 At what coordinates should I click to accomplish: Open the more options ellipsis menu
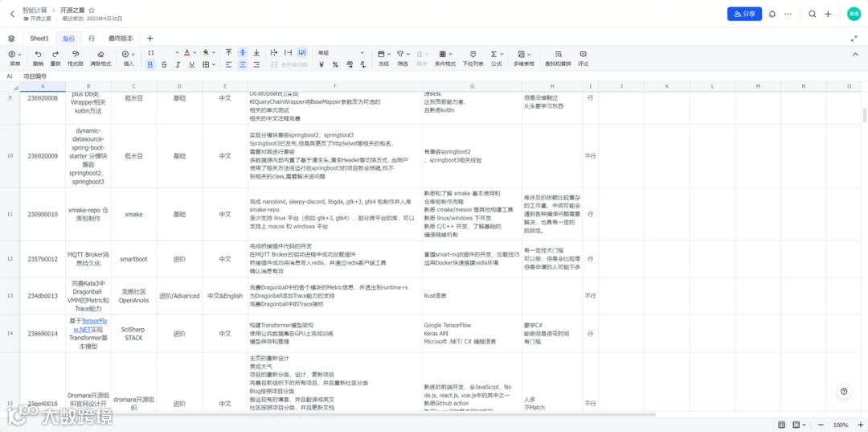788,14
